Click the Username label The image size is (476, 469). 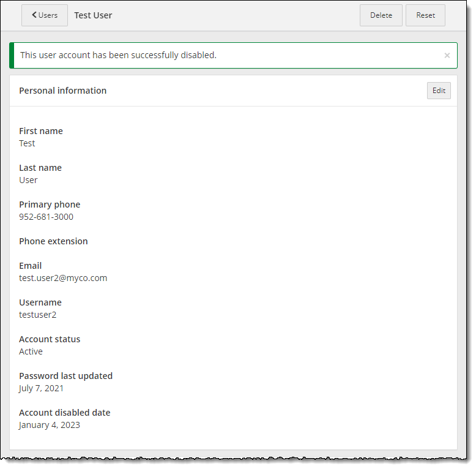tap(40, 302)
